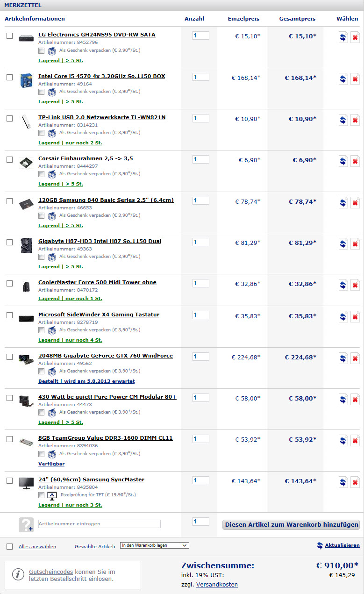The height and width of the screenshot is (594, 364).
Task: Delete the Samsung SyncMaster monitor entry
Action: point(355,482)
